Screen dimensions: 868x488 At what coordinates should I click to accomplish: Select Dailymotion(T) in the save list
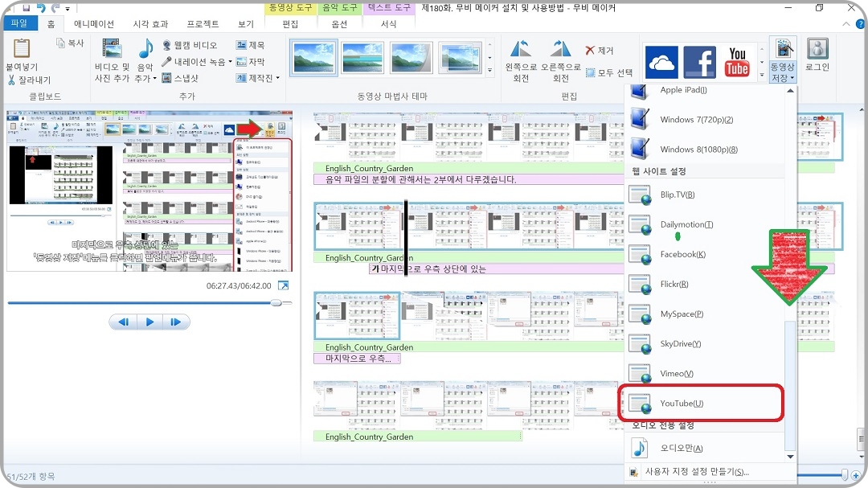(x=704, y=224)
